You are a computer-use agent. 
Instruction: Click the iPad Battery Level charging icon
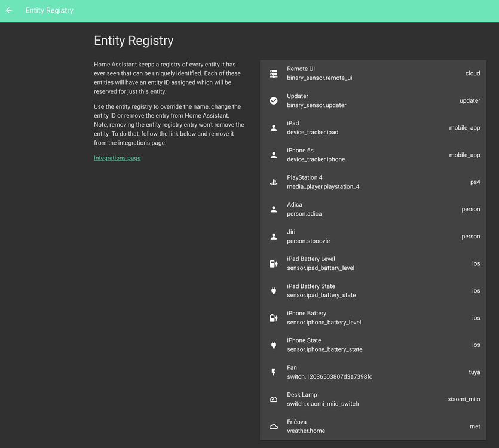pos(273,263)
